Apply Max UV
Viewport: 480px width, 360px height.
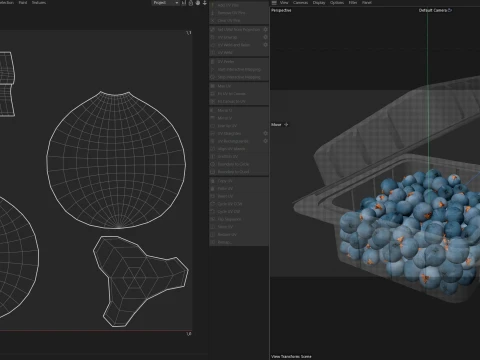[239, 86]
